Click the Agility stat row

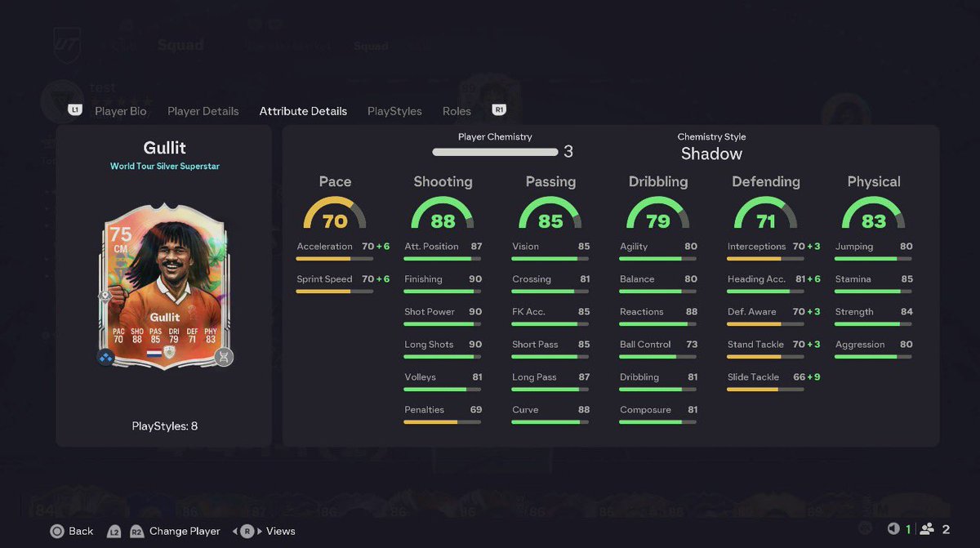pyautogui.click(x=658, y=250)
